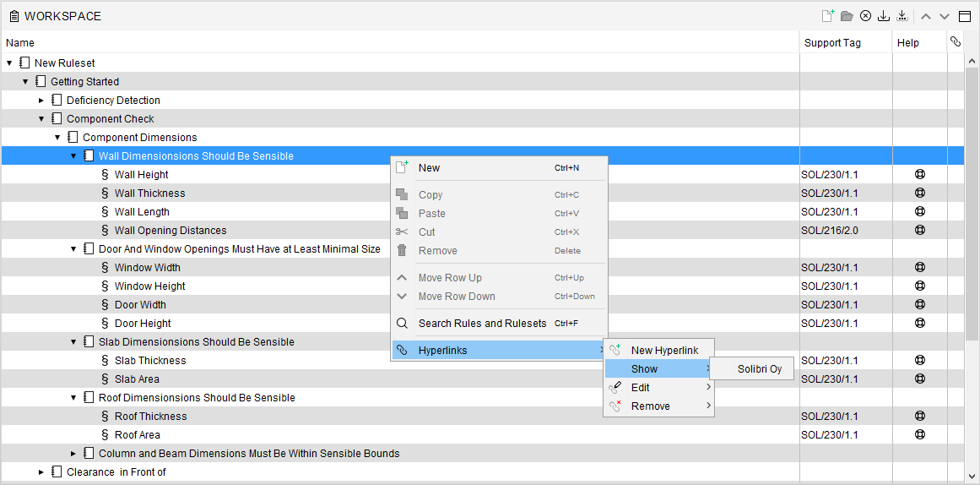Select the Door Width rule

140,305
